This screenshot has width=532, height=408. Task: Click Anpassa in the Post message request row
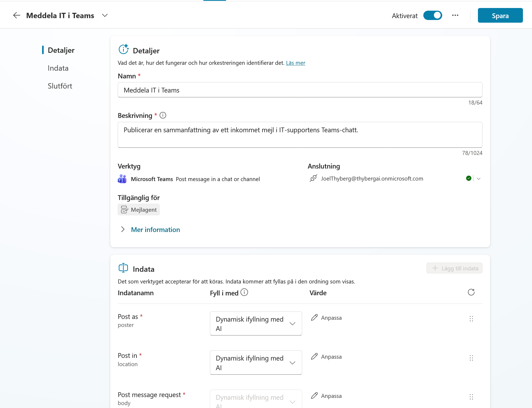[x=326, y=396]
